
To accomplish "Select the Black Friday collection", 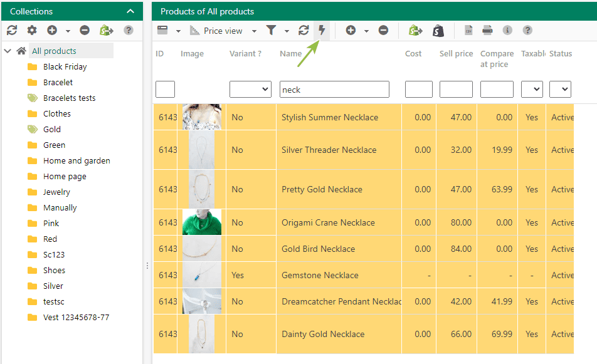I will 65,66.
